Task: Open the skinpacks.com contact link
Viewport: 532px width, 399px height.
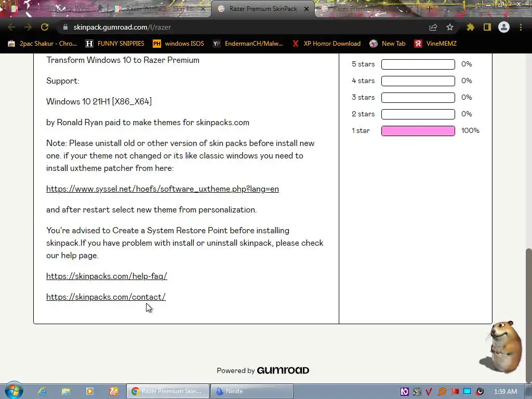Action: point(106,297)
